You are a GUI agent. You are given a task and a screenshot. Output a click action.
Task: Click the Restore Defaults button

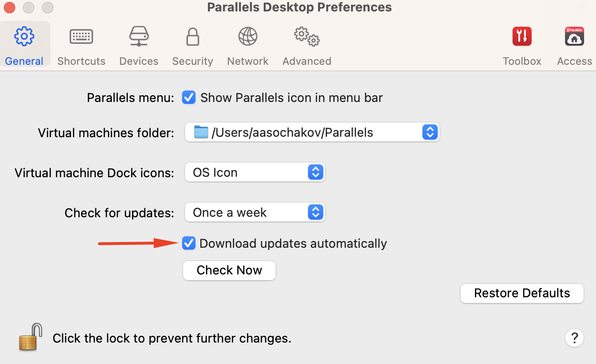(x=522, y=293)
